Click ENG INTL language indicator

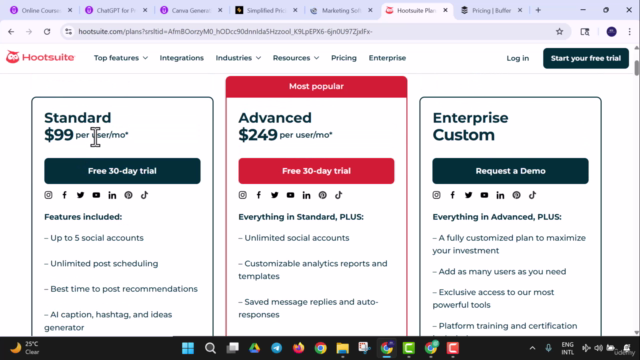567,348
